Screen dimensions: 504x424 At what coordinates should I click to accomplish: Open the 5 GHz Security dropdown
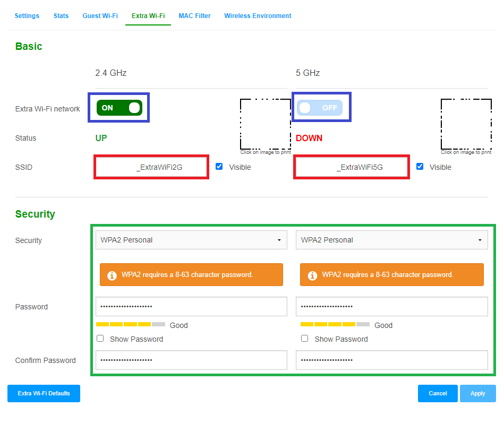(392, 240)
